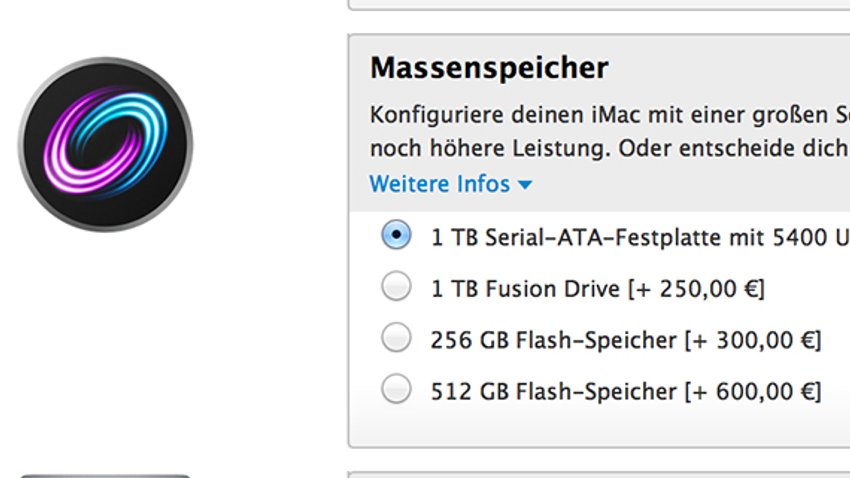The height and width of the screenshot is (478, 850).
Task: Pick the 256 GB Flash-Speicher radio button
Action: coord(396,337)
